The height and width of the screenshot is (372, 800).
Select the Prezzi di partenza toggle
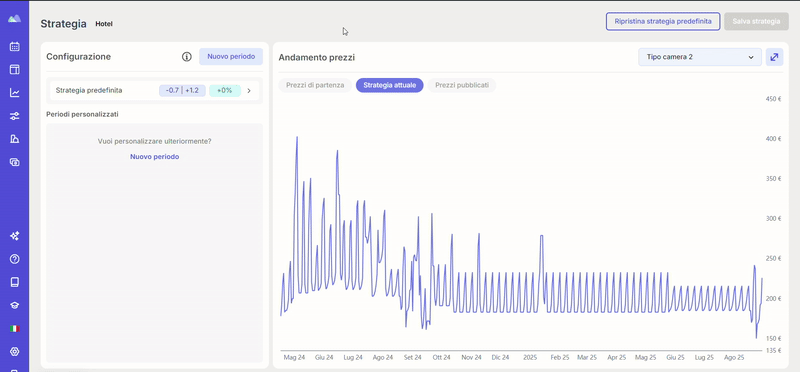[315, 85]
